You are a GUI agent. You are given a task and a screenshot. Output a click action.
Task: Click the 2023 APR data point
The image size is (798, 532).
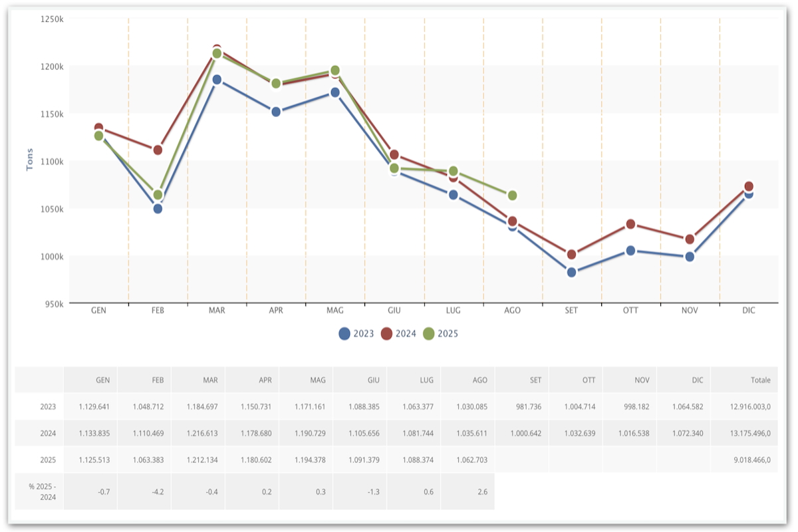pyautogui.click(x=276, y=112)
